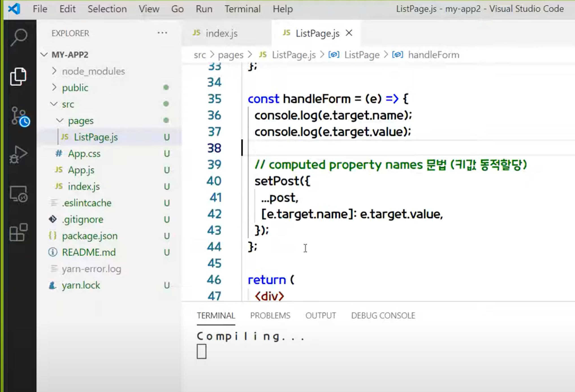The height and width of the screenshot is (392, 575).
Task: Click JS icon of the index.js tab
Action: [x=196, y=33]
